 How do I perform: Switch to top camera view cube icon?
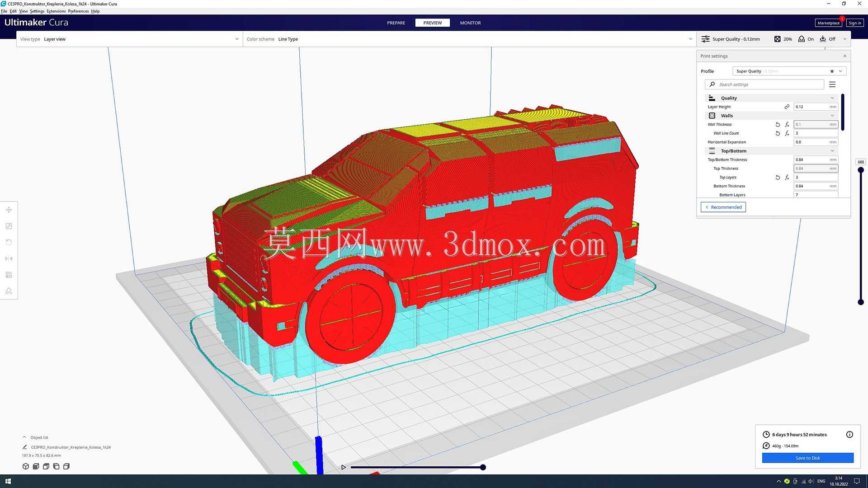click(x=46, y=466)
